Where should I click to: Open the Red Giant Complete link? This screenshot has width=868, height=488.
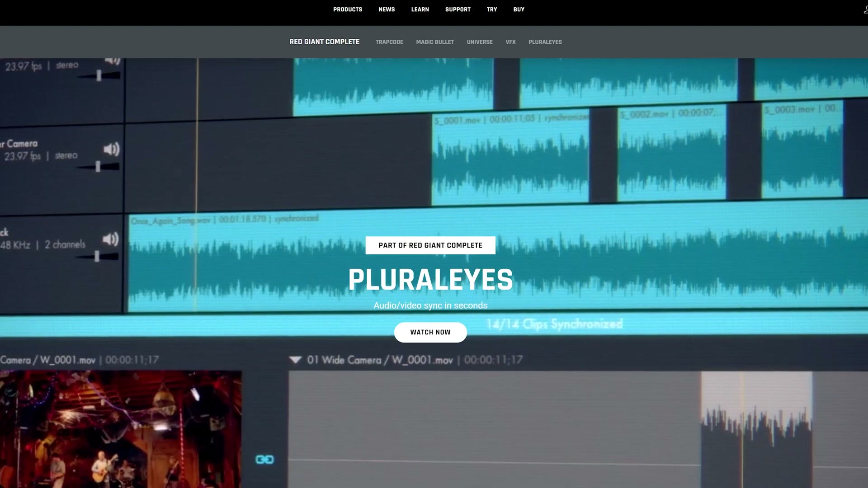(324, 42)
